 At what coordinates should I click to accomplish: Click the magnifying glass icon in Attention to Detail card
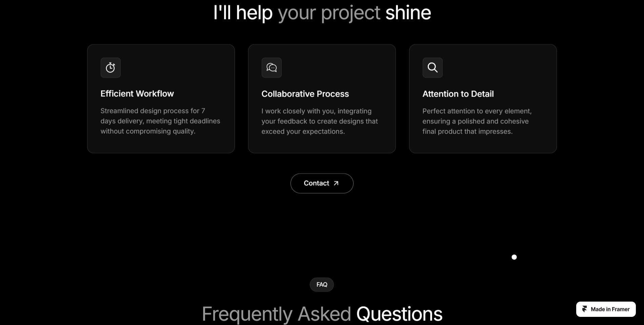[x=432, y=68]
